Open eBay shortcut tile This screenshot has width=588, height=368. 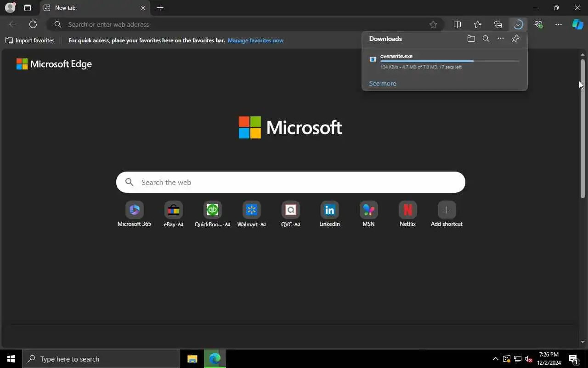point(173,214)
